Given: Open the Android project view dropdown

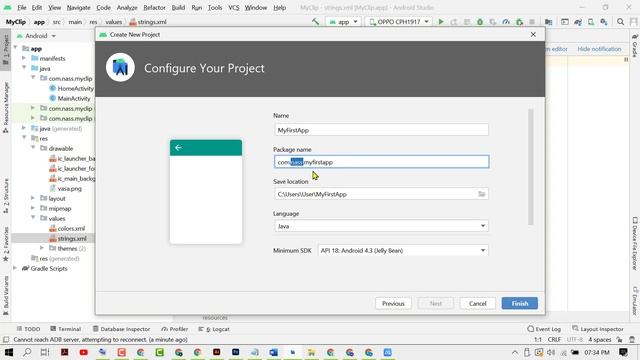Looking at the screenshot, I should coord(36,36).
